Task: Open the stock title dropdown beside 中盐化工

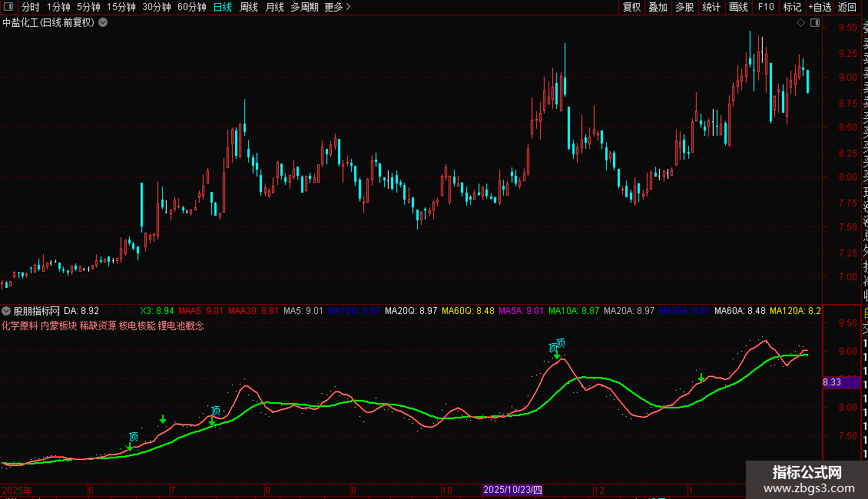Action: [x=103, y=23]
